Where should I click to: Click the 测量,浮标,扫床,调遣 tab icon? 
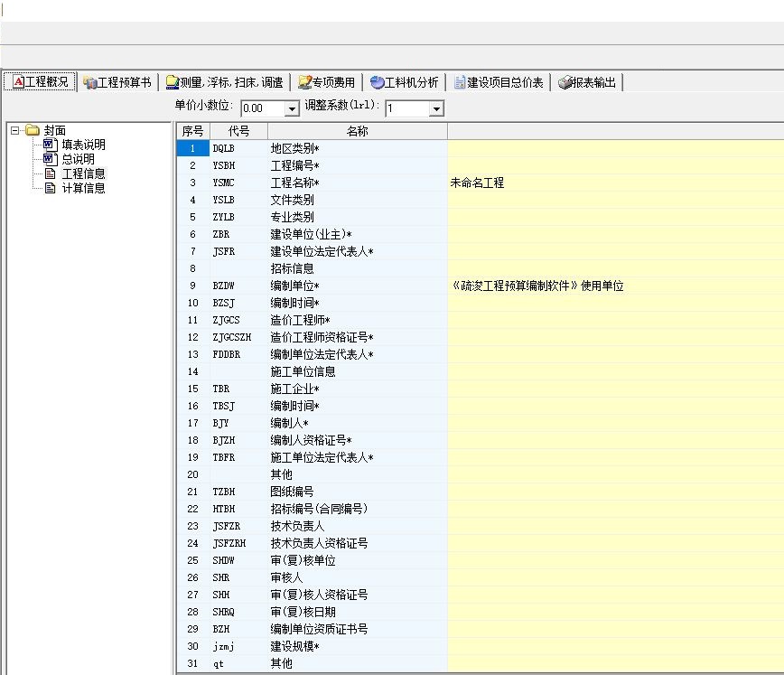click(172, 82)
